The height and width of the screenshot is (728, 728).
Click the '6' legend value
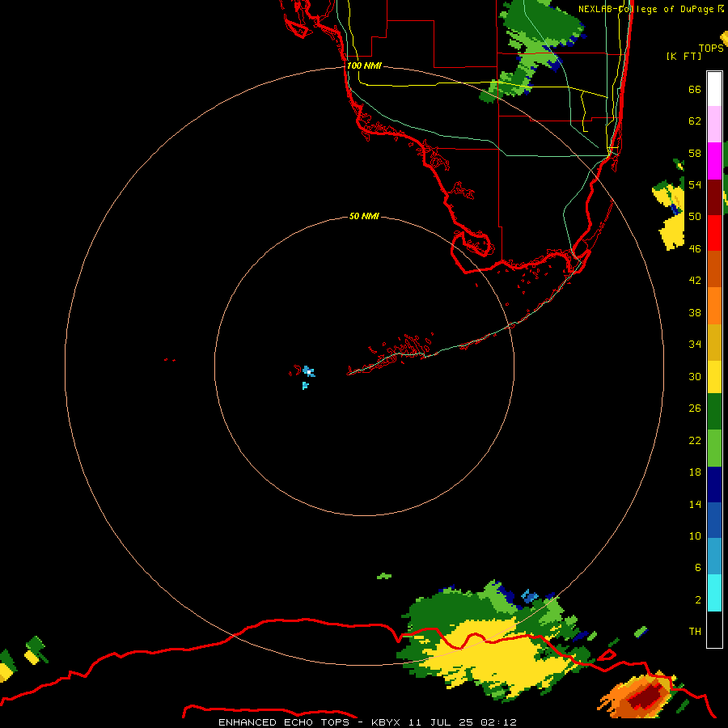tap(697, 567)
